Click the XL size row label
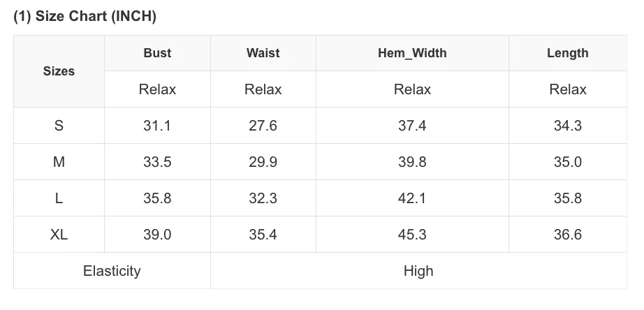Screen dimensions: 644x310 coord(59,235)
